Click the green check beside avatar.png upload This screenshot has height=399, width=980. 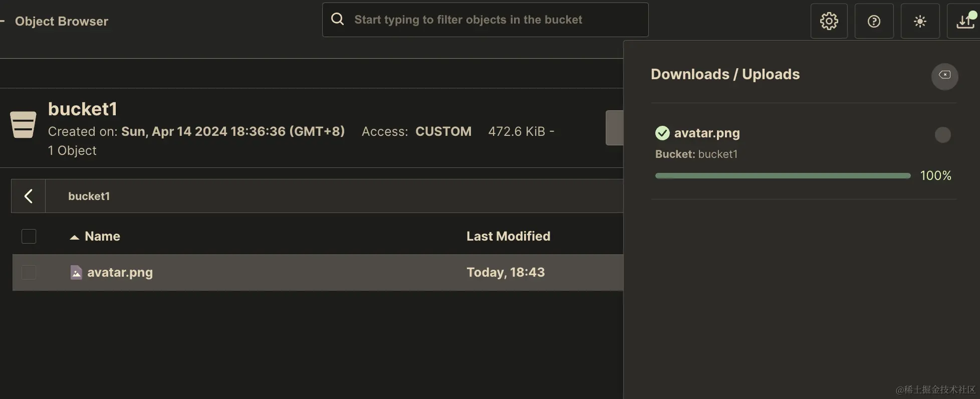(662, 133)
